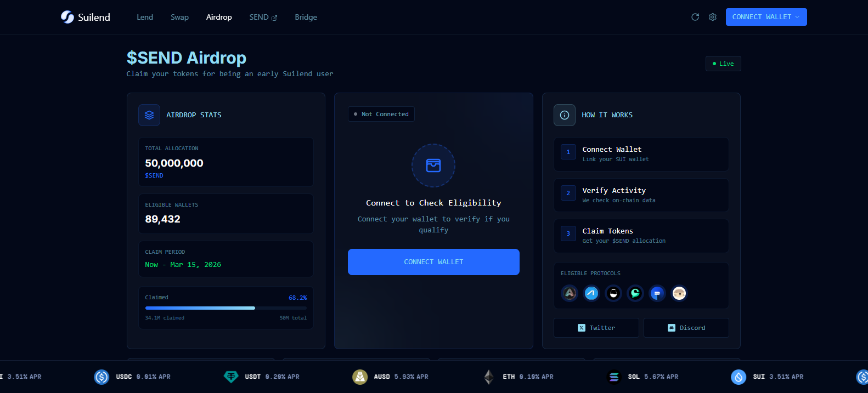Click 'Connect to Check Eligibility' text

pyautogui.click(x=433, y=203)
